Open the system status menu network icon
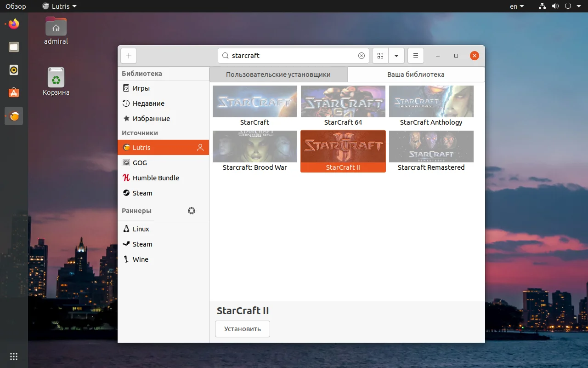Screen dimensions: 588x368 click(x=542, y=6)
